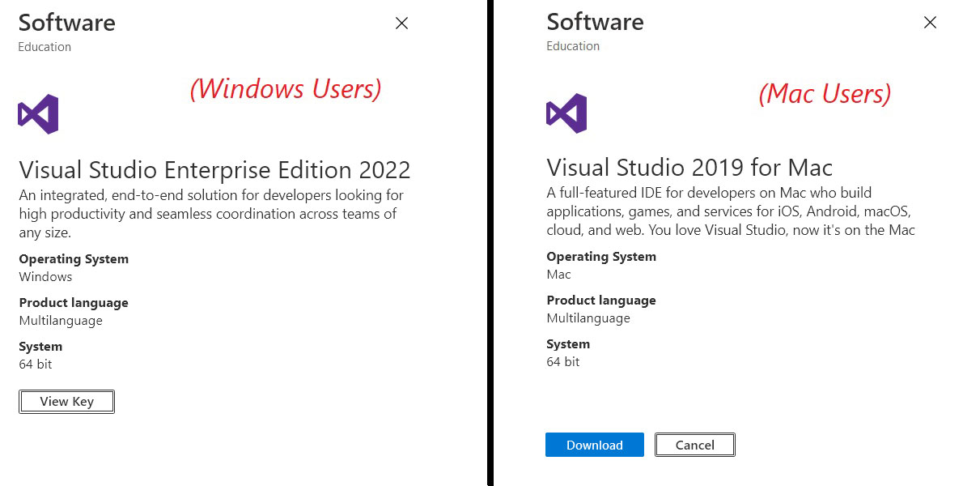
Task: Click the Operating System Mac value
Action: (558, 274)
